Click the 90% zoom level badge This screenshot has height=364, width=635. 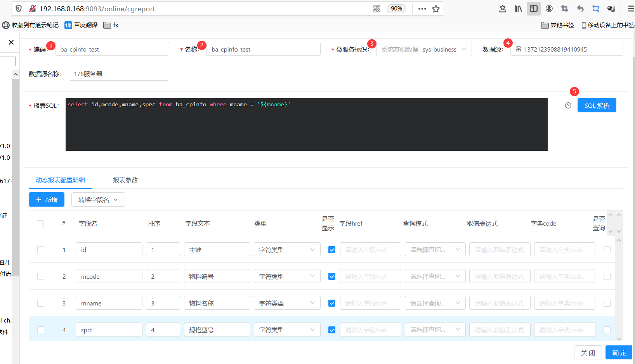(x=396, y=9)
